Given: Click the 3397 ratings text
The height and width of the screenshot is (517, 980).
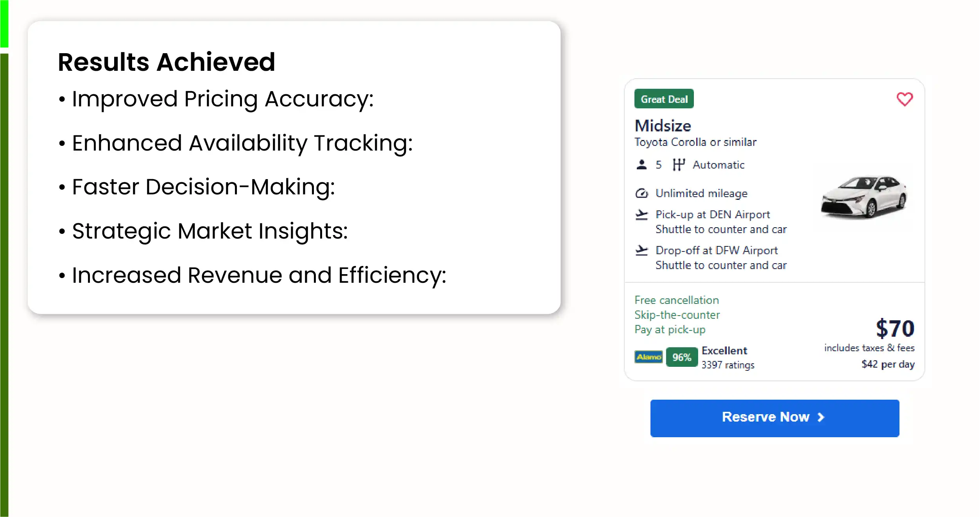Looking at the screenshot, I should (x=728, y=365).
